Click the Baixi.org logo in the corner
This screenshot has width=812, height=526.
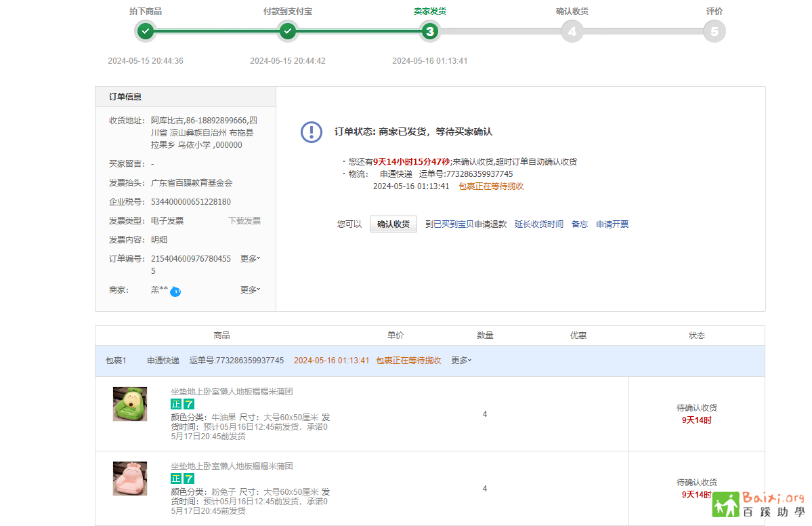pyautogui.click(x=758, y=505)
